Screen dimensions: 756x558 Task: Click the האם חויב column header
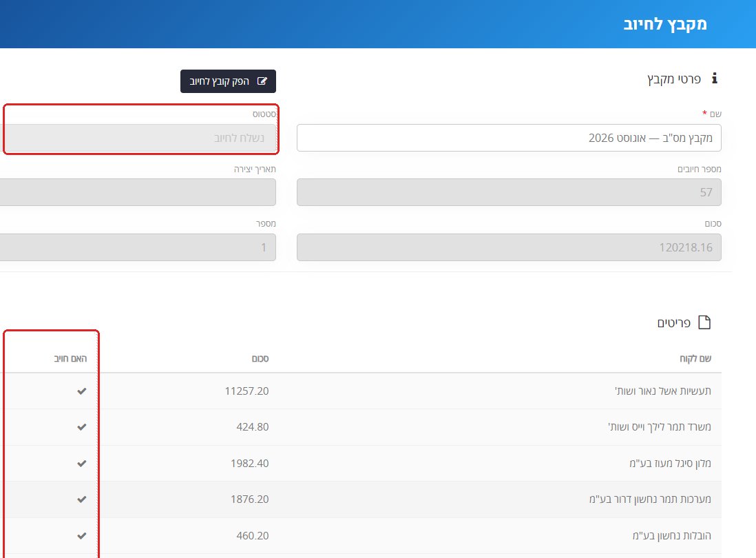click(x=70, y=358)
